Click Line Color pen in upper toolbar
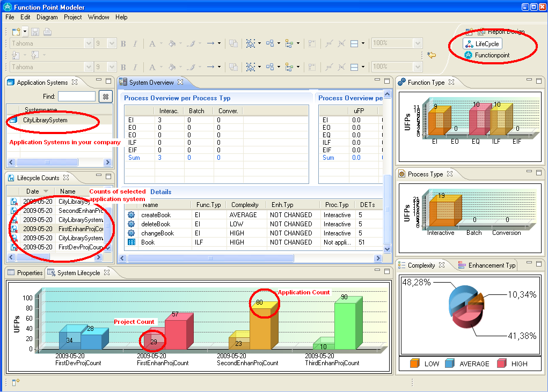This screenshot has width=548, height=392. pyautogui.click(x=191, y=43)
